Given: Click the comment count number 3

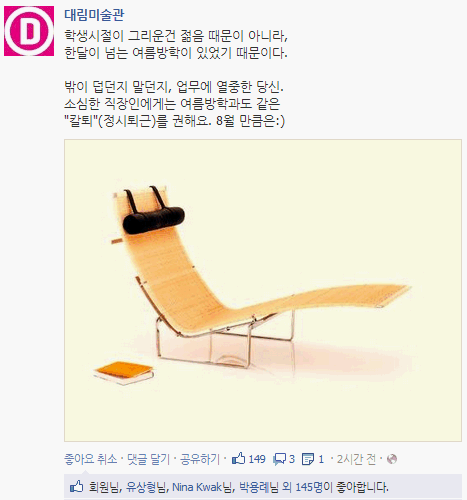Looking at the screenshot, I should 292,459.
